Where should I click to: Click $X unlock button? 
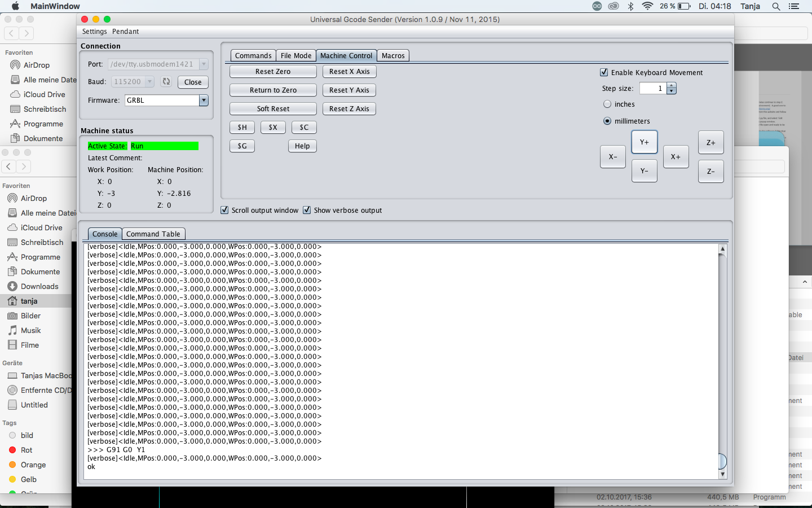(x=273, y=128)
